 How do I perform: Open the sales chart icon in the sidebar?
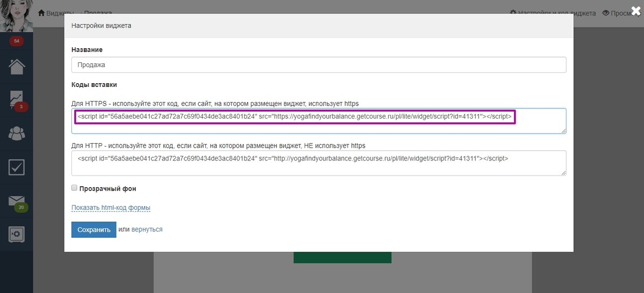tap(17, 100)
